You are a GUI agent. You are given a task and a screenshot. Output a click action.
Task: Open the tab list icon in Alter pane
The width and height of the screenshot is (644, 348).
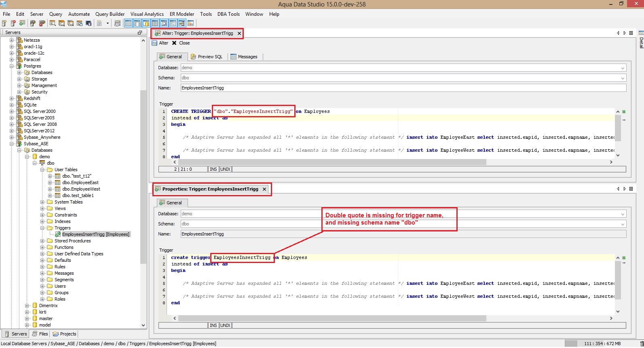click(631, 33)
